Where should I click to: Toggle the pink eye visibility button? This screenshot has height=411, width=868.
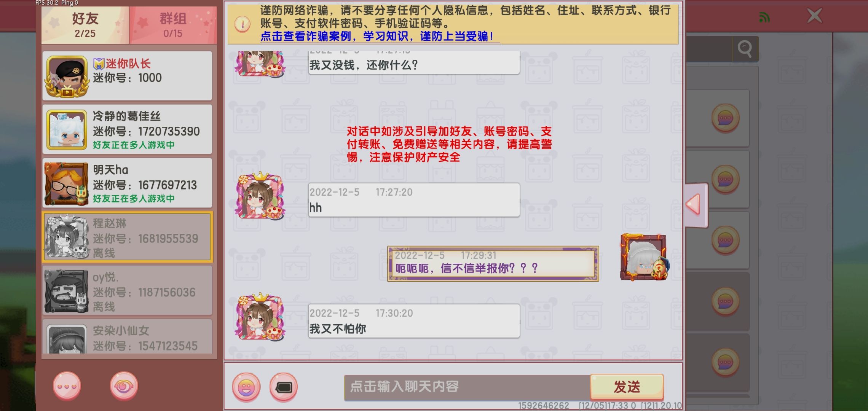(x=124, y=386)
